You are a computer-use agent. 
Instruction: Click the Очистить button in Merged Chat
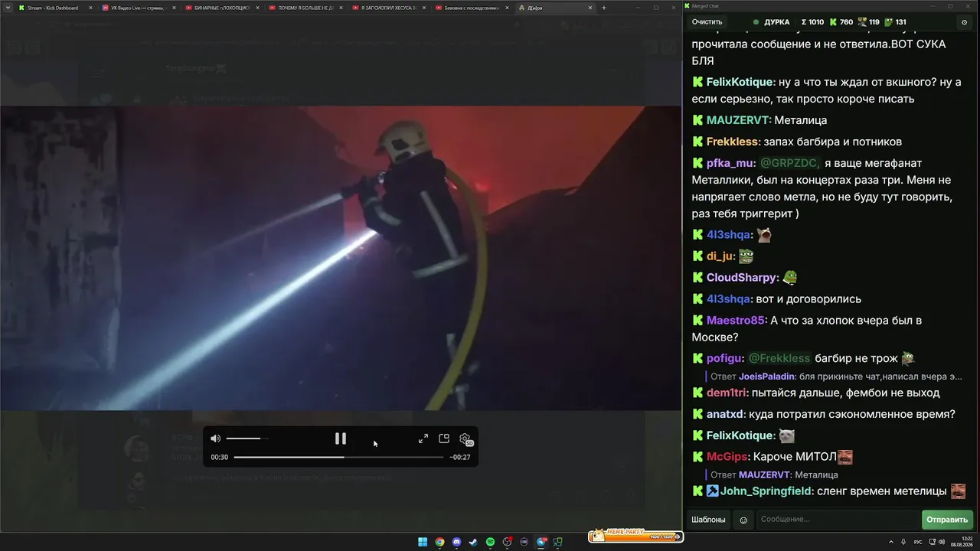point(707,22)
